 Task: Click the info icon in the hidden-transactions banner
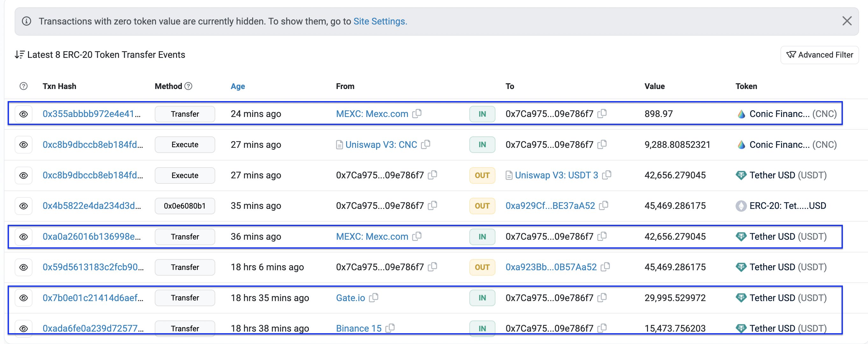[27, 21]
